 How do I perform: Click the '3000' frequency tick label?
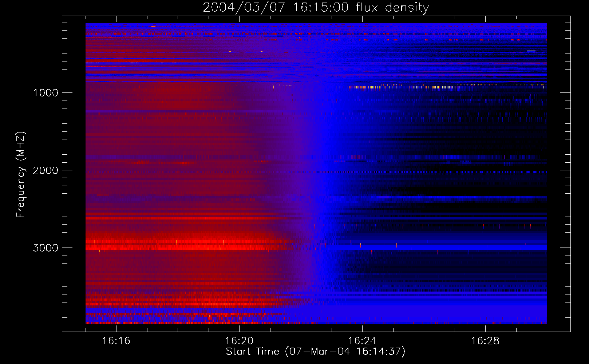46,248
